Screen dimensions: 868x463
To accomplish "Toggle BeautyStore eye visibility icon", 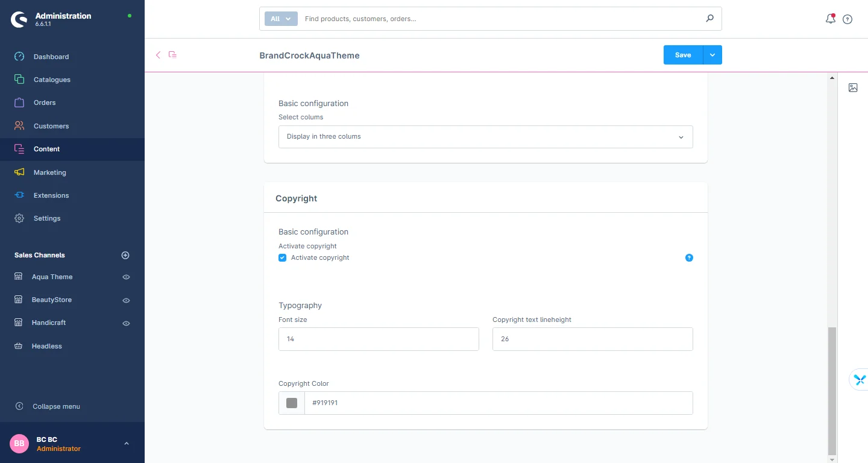I will 126,300.
